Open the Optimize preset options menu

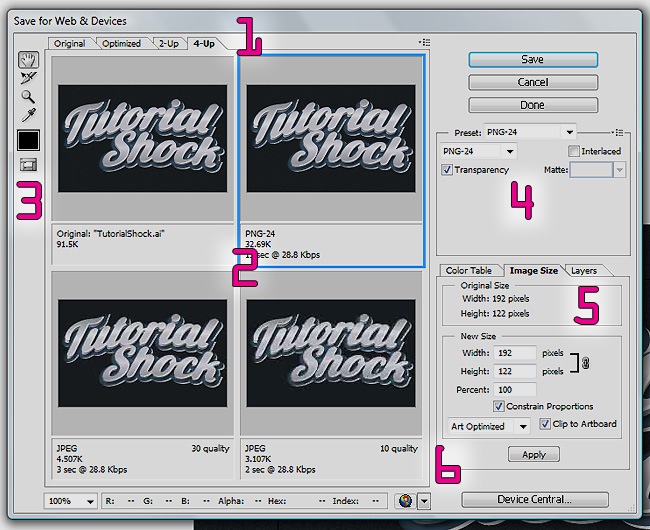click(x=620, y=131)
